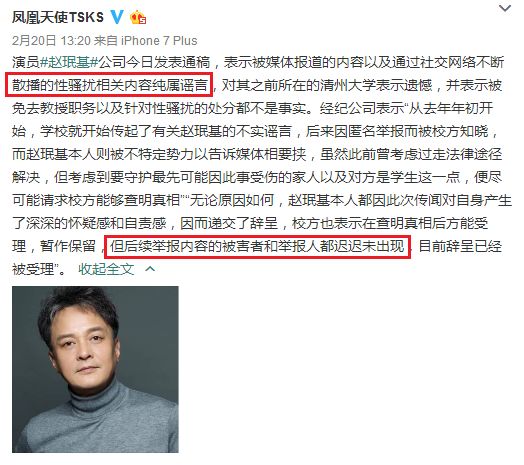This screenshot has height=465, width=524.
Task: Open the post options dropdown arrow
Action: 505,8
